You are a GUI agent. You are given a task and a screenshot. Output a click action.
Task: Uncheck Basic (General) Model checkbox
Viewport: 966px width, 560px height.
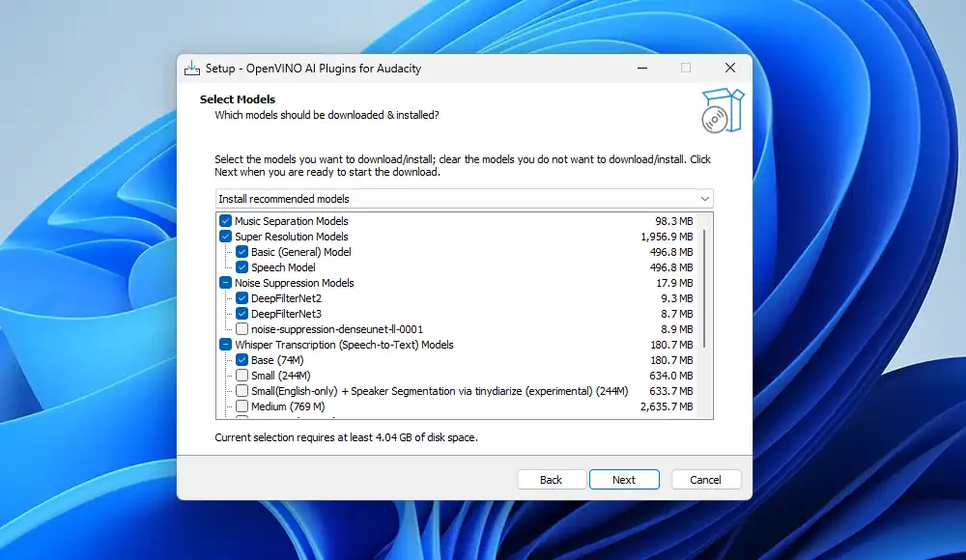click(242, 252)
